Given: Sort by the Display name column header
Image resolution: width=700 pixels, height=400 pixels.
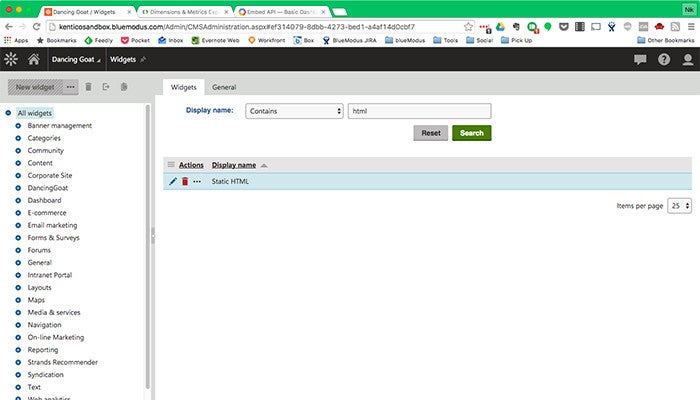Looking at the screenshot, I should [x=234, y=165].
